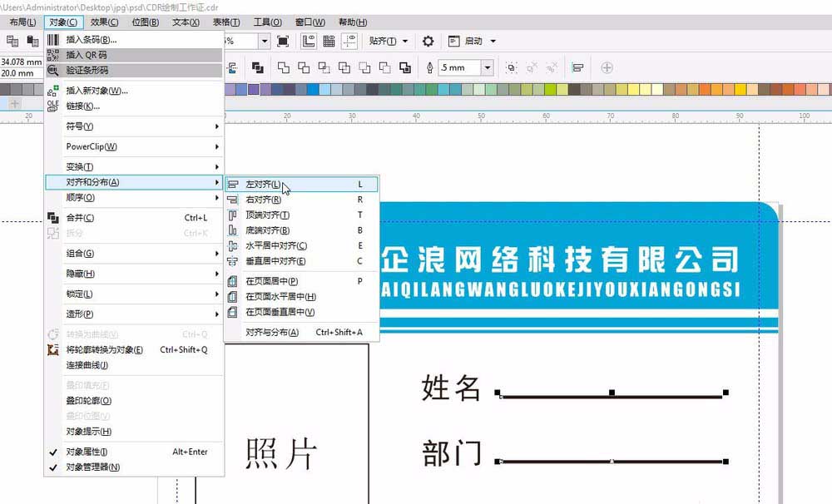Click the Simplify shapes icon
Image resolution: width=832 pixels, height=504 pixels.
(344, 68)
